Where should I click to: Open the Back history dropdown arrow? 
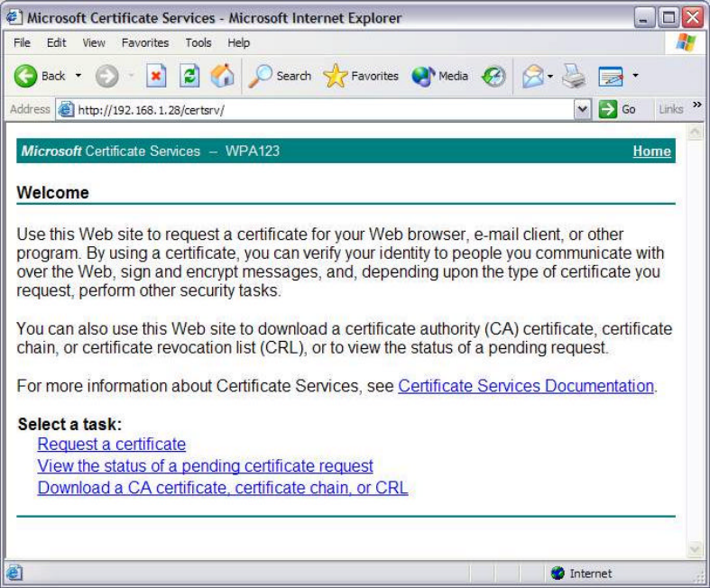tap(78, 76)
